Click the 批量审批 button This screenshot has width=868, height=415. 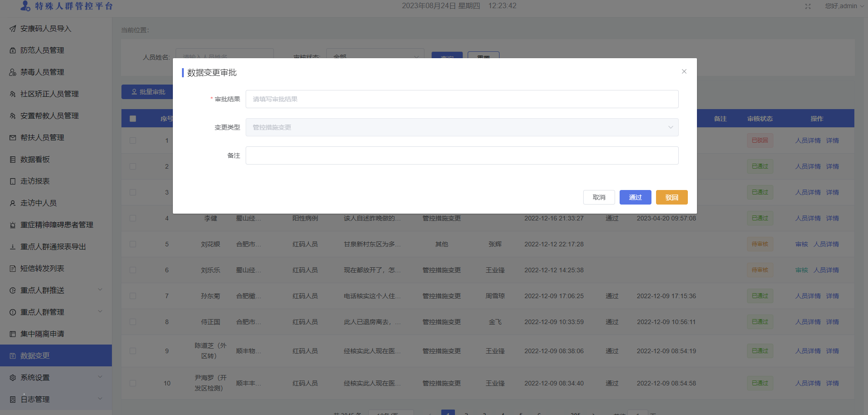147,92
